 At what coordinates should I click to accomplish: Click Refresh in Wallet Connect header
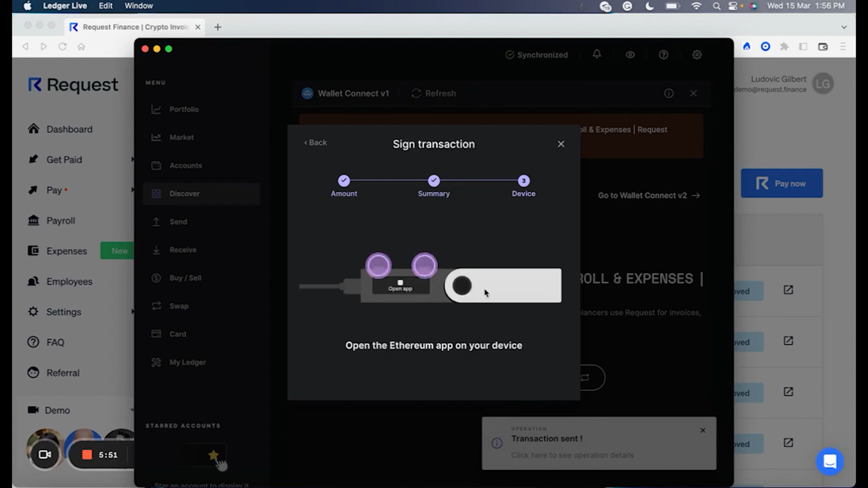[433, 93]
